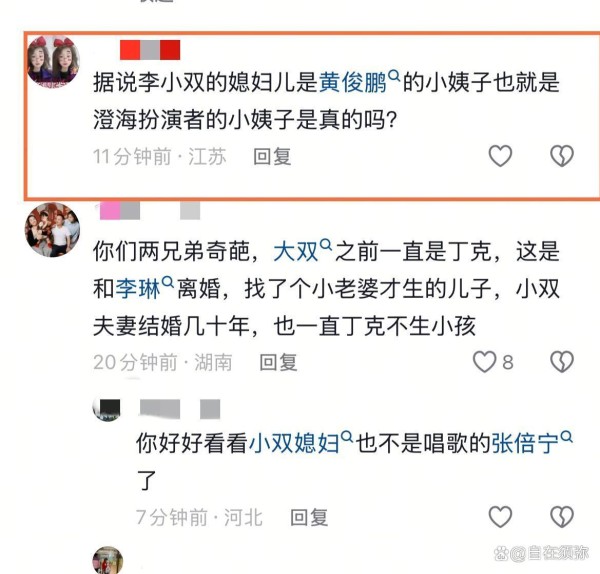This screenshot has width=600, height=574.
Task: Reply to the 20分钟前 Hunan comment
Action: (x=278, y=362)
